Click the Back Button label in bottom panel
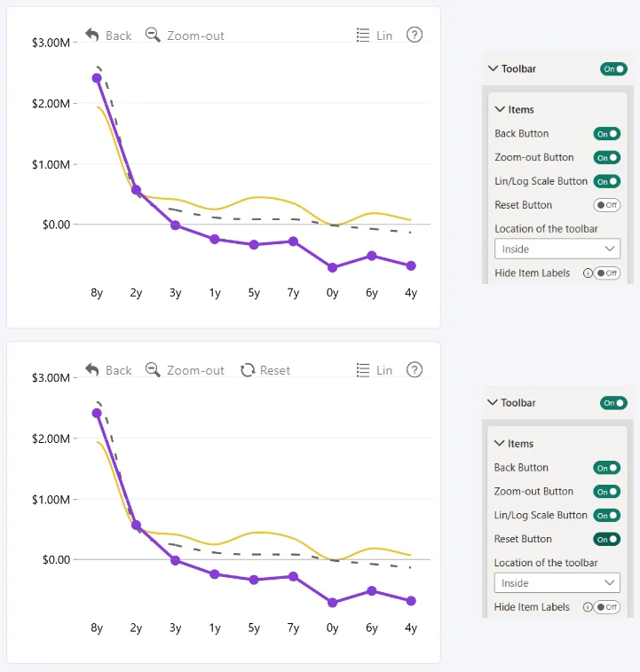Image resolution: width=640 pixels, height=672 pixels. pos(521,468)
